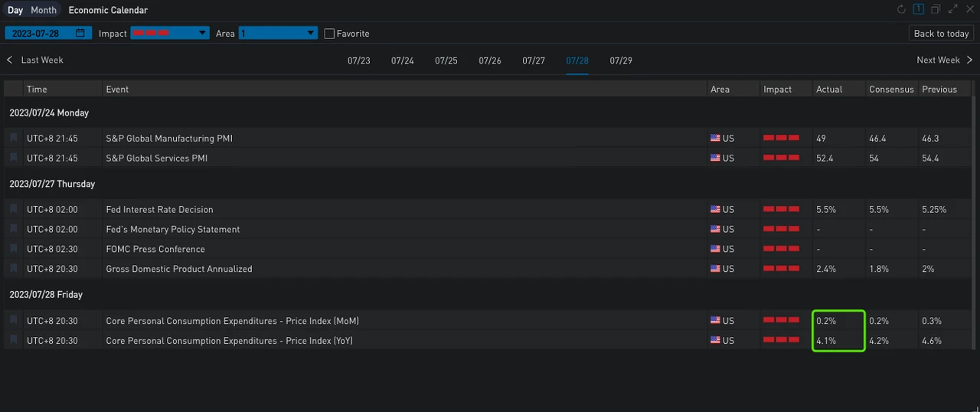
Task: Bookmark the Gross Domestic Product Annualized event
Action: 13,269
